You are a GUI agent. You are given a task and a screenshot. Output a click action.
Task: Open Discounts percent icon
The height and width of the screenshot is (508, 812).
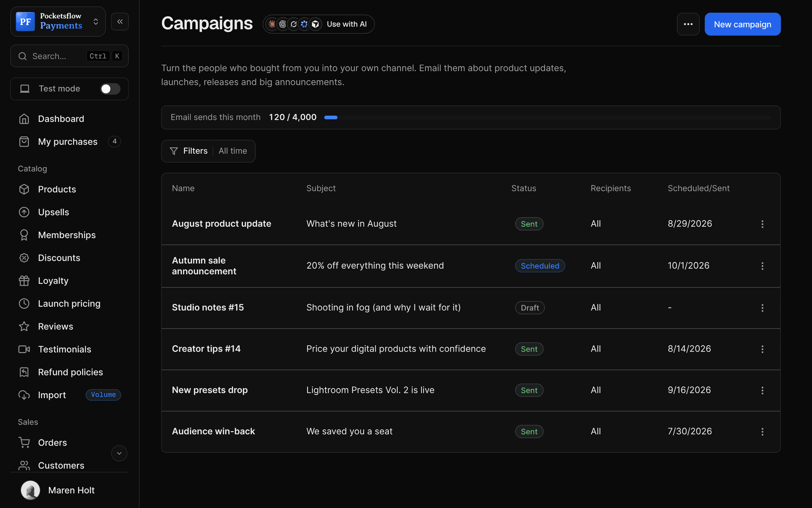coord(24,258)
